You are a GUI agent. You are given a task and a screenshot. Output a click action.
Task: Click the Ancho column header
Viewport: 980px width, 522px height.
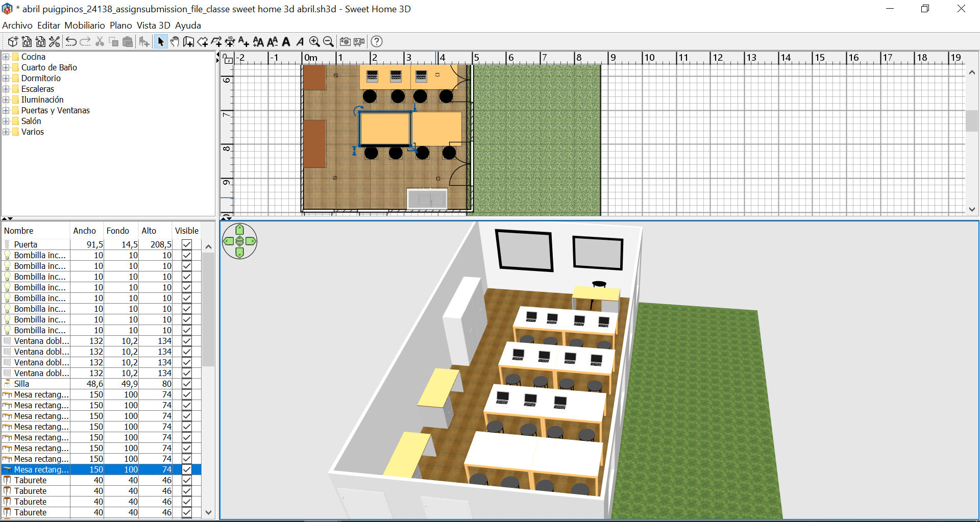click(84, 231)
